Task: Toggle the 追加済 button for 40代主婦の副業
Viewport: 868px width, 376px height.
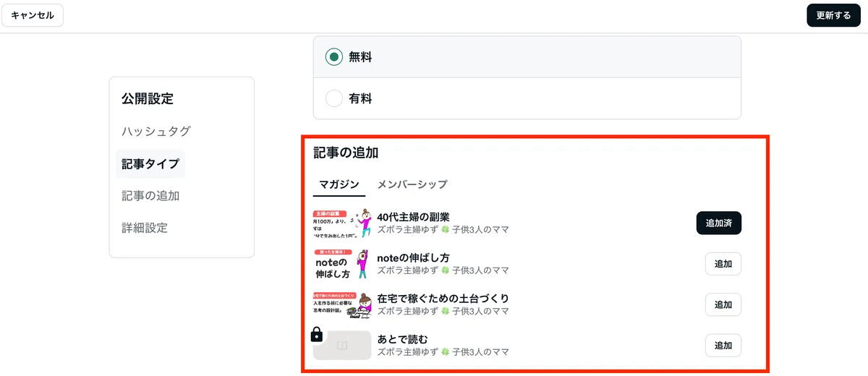Action: tap(719, 223)
